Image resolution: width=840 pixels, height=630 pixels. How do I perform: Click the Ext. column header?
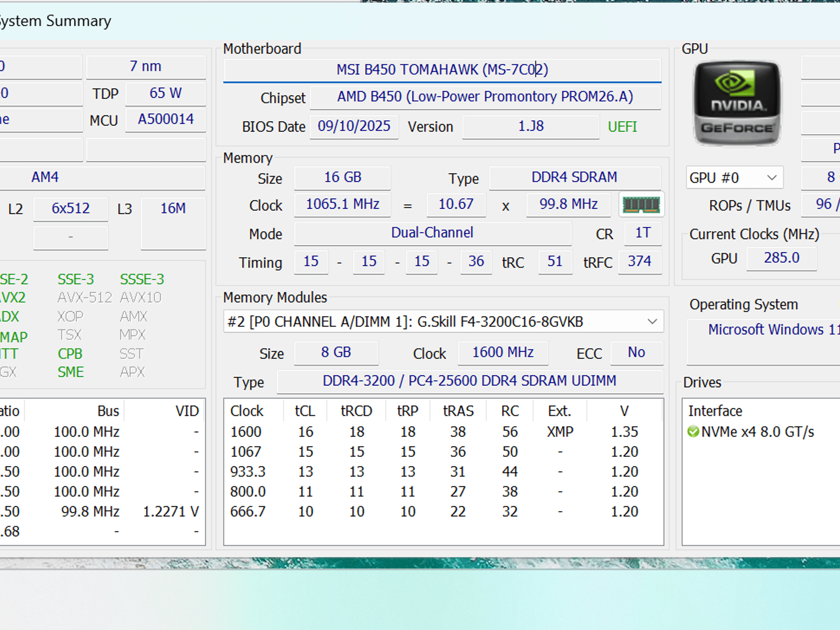560,411
